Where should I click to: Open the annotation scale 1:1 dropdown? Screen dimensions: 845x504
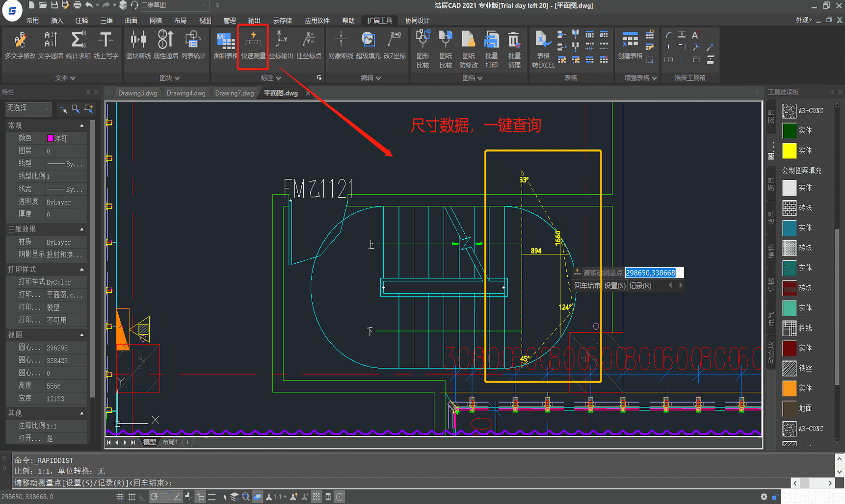click(280, 497)
